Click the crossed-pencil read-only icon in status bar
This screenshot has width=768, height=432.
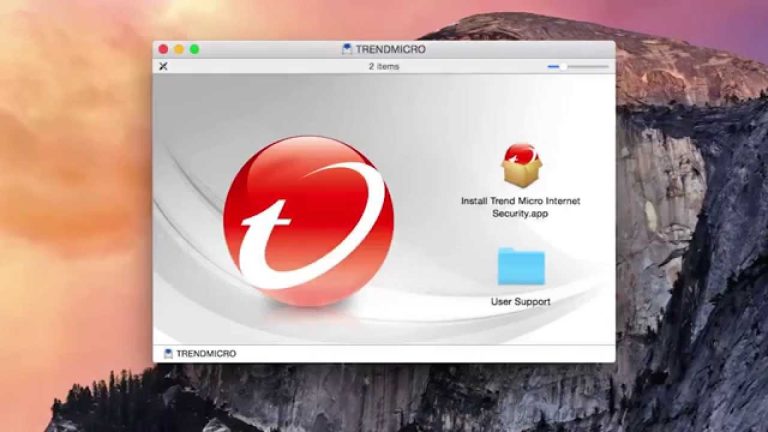pyautogui.click(x=164, y=66)
